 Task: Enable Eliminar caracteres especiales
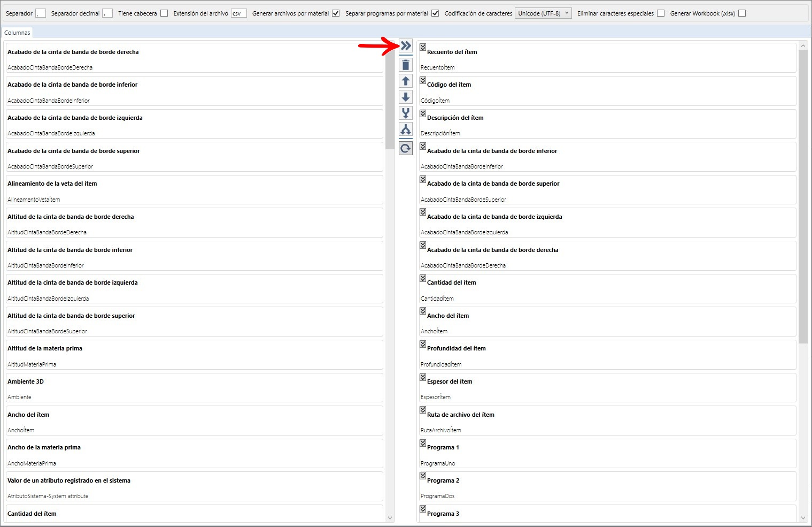[x=661, y=13]
